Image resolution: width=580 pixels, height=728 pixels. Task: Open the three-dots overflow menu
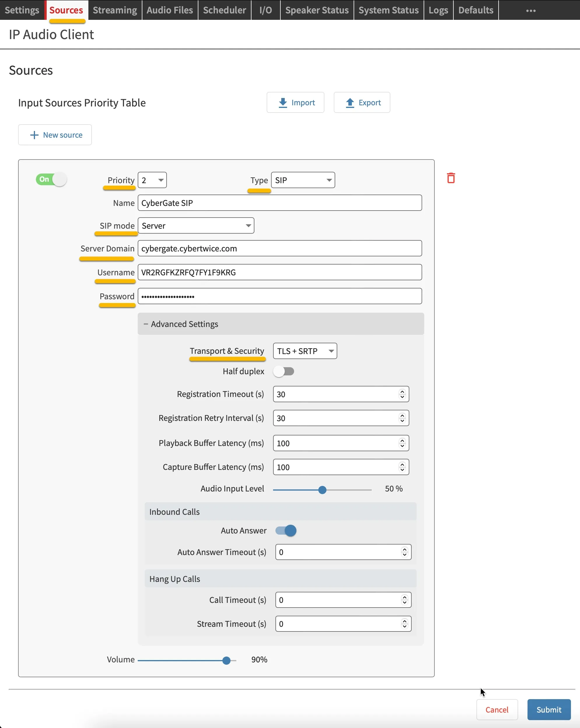531,10
